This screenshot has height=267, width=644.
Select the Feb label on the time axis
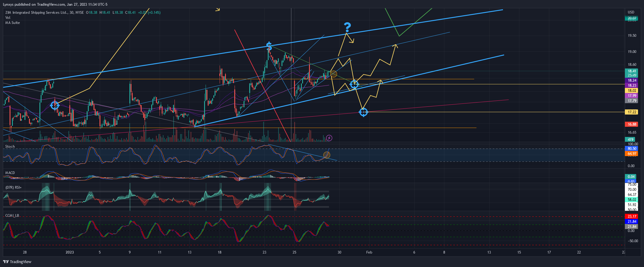coord(369,252)
